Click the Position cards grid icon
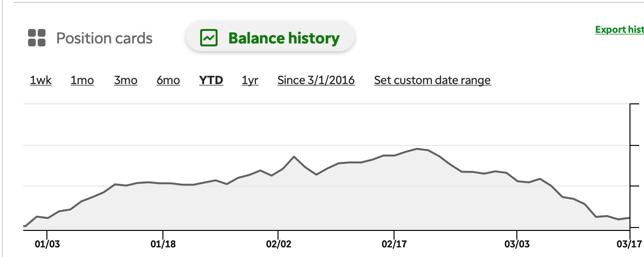This screenshot has width=644, height=257. click(37, 38)
